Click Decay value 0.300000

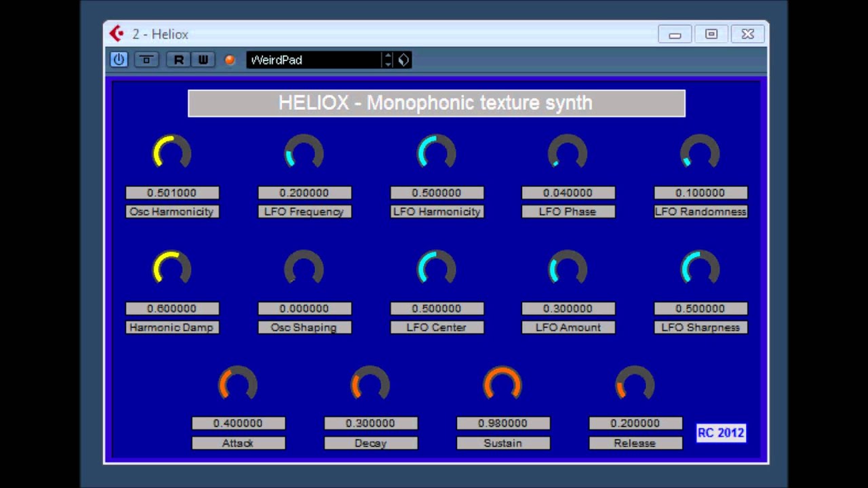(x=371, y=423)
